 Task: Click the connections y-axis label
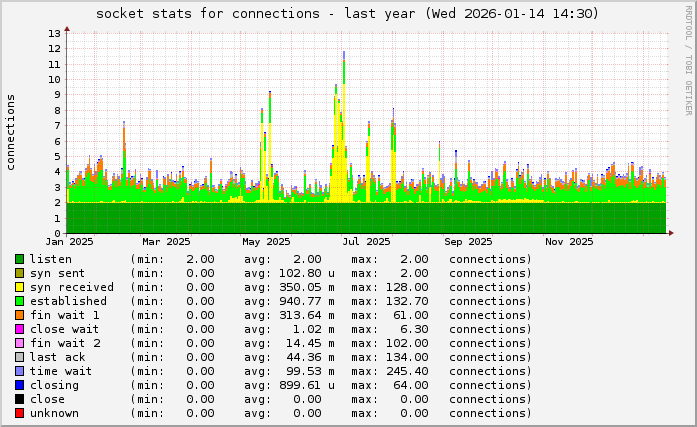11,132
